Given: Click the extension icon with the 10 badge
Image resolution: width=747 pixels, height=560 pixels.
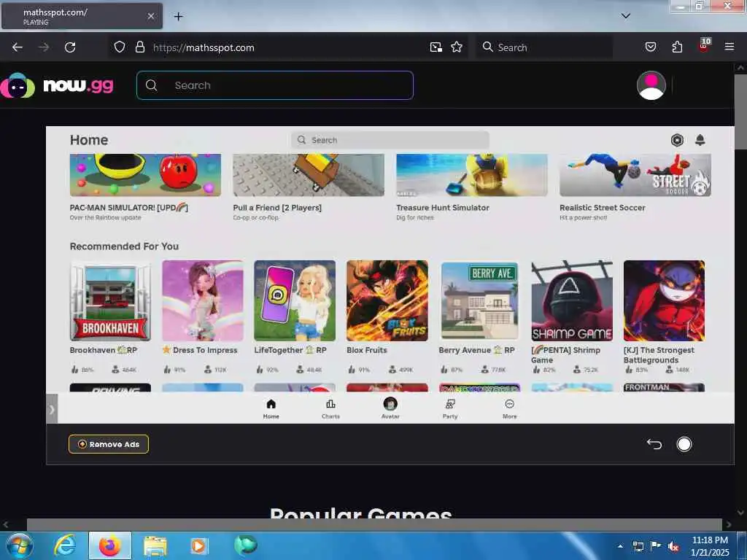Looking at the screenshot, I should coord(704,45).
